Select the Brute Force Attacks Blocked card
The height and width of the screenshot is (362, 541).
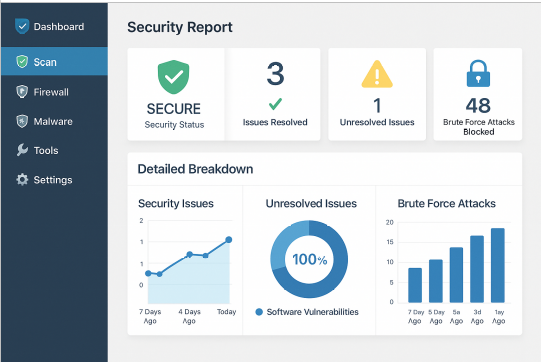478,94
